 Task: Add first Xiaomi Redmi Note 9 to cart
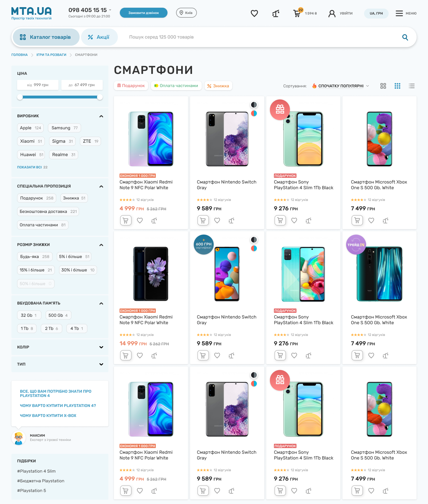click(126, 220)
